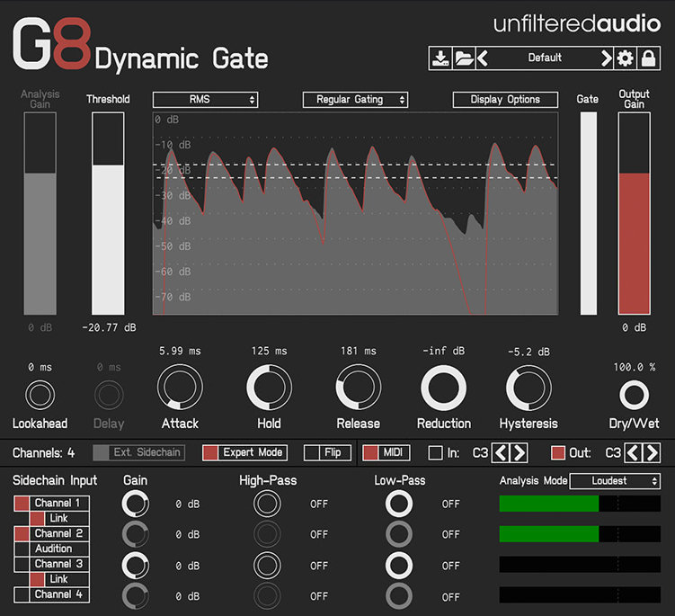This screenshot has height=616, width=675.
Task: Click the Output Gain 0 dB value
Action: [634, 328]
